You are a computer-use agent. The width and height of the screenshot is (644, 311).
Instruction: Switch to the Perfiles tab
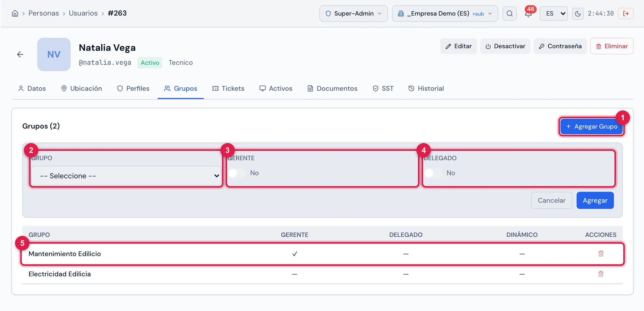coord(133,88)
